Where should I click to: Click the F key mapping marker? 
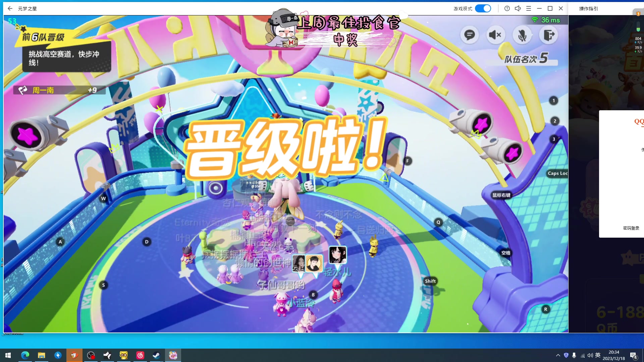408,161
